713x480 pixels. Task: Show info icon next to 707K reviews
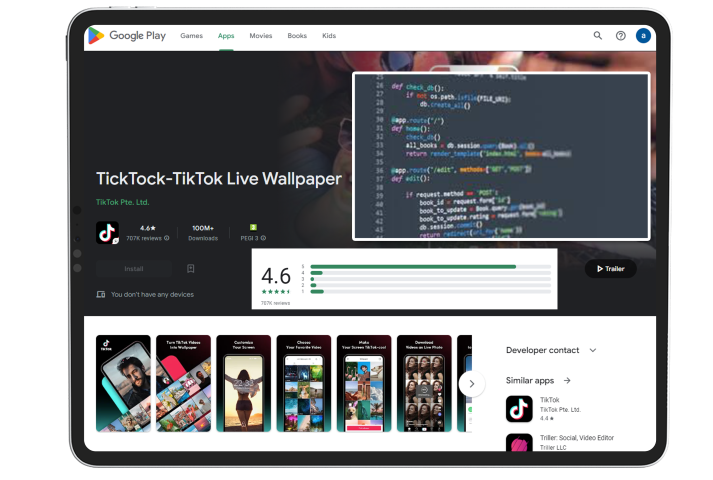(x=166, y=238)
